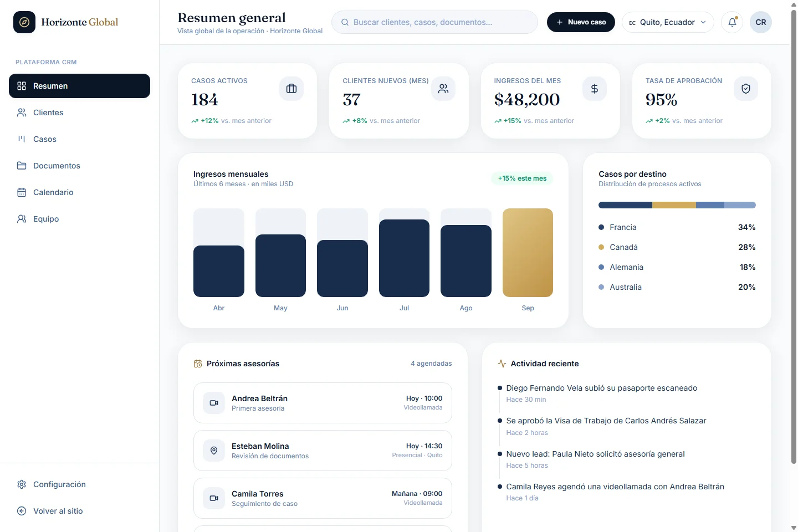Click the Horizonte Global compass logo icon
Viewport: 798px width, 532px height.
[24, 22]
